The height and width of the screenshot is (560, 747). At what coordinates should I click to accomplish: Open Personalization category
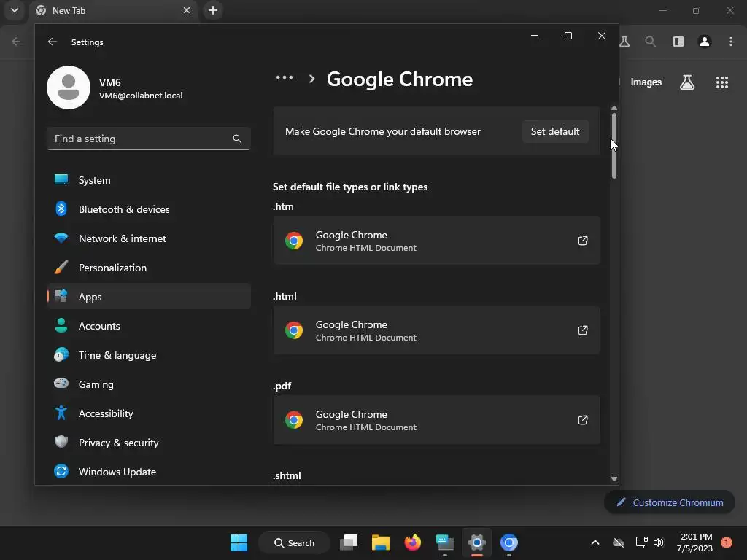tap(149, 268)
